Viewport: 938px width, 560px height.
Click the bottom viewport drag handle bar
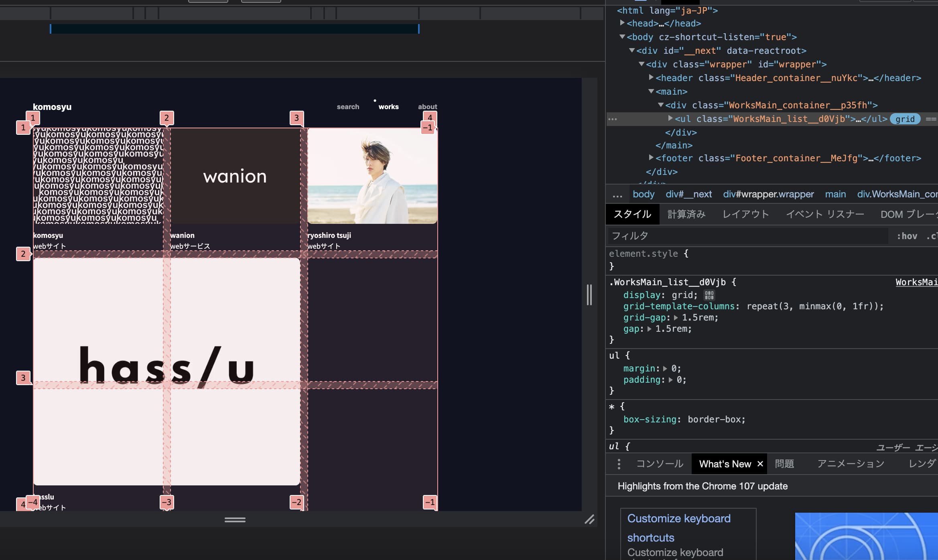pos(235,520)
